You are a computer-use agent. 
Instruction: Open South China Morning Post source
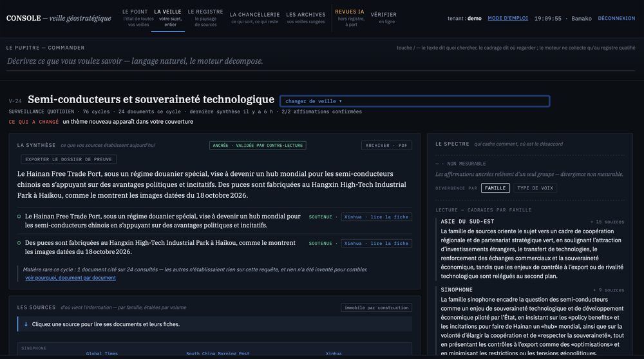pos(218,354)
